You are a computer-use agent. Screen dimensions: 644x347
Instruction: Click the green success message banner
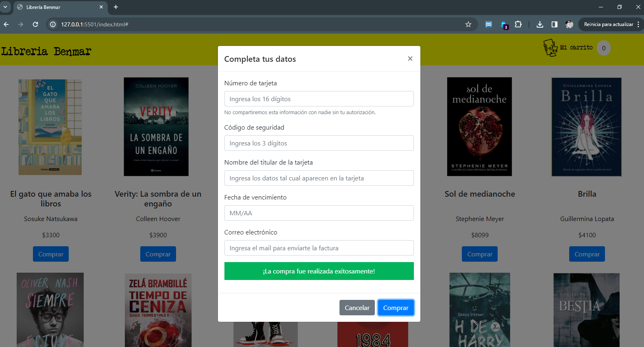(319, 271)
